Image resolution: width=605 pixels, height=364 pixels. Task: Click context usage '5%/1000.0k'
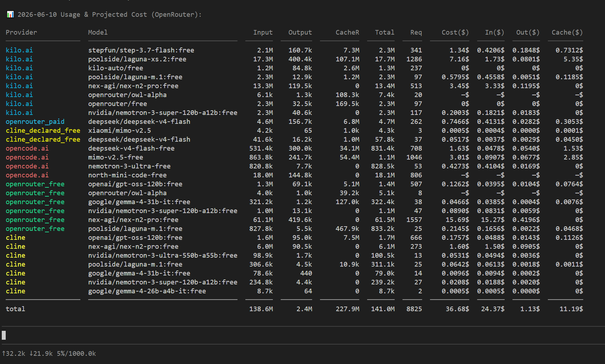click(x=76, y=354)
